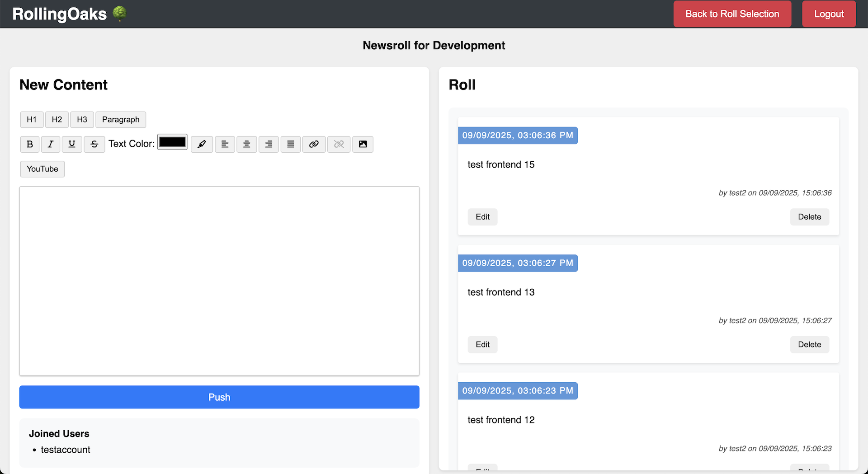Image resolution: width=868 pixels, height=474 pixels.
Task: Click the highlighter marker icon
Action: coord(202,144)
